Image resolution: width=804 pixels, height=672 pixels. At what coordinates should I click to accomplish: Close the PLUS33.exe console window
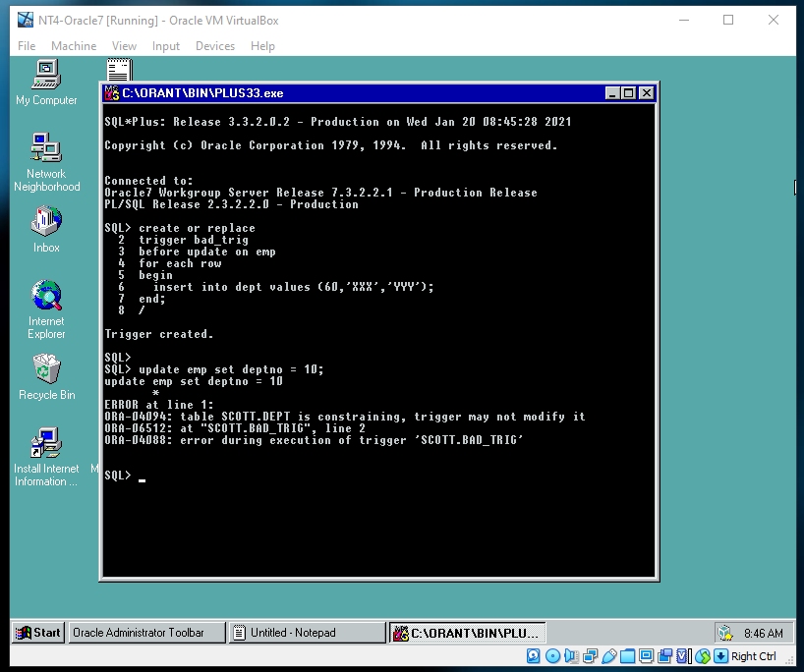point(647,93)
